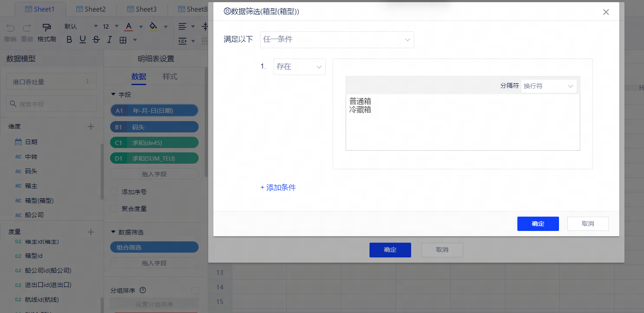Click the blue 确定 button in dialog

click(x=538, y=224)
